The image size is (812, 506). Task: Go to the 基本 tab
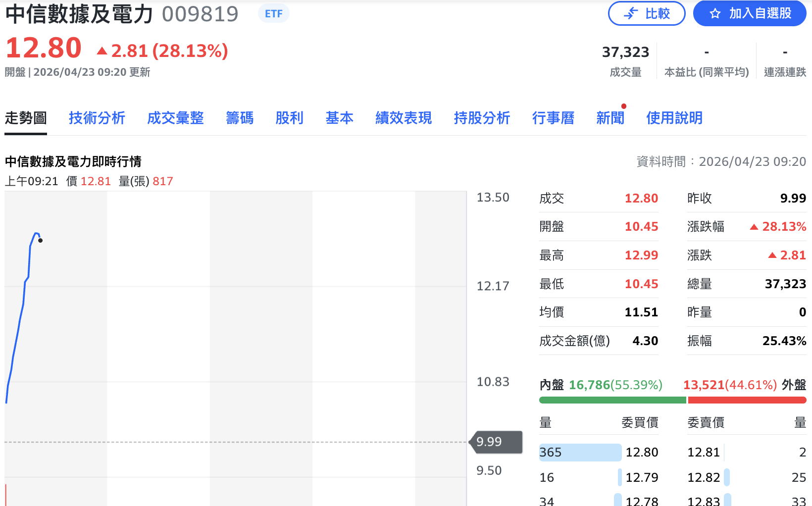click(x=339, y=118)
